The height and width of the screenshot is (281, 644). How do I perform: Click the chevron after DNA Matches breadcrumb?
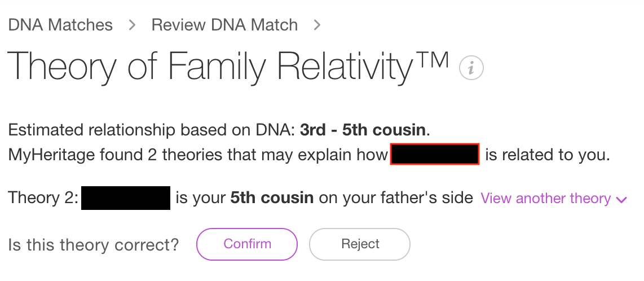click(132, 25)
